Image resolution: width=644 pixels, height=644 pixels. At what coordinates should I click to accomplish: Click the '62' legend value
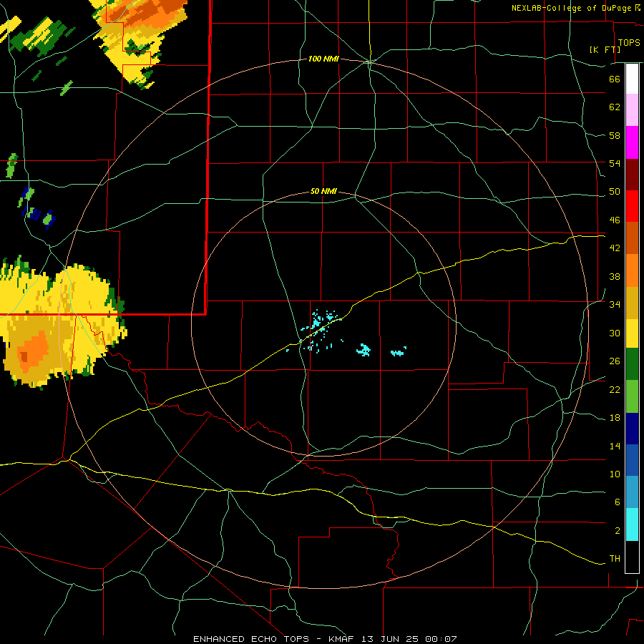[x=615, y=107]
